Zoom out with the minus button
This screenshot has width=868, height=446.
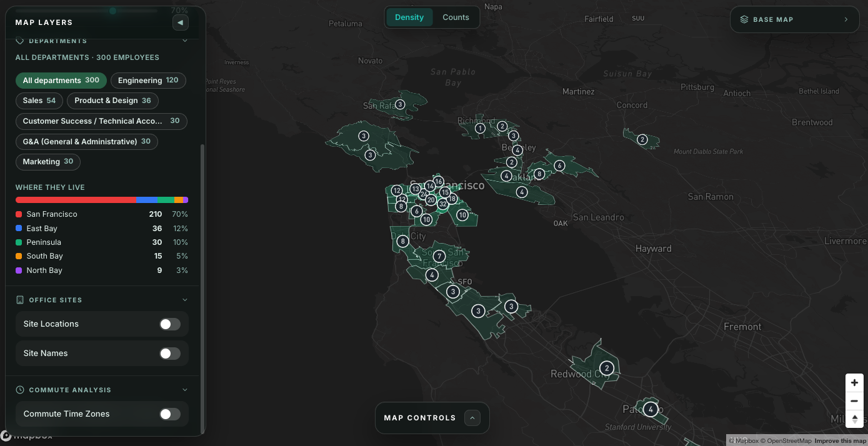(x=854, y=400)
